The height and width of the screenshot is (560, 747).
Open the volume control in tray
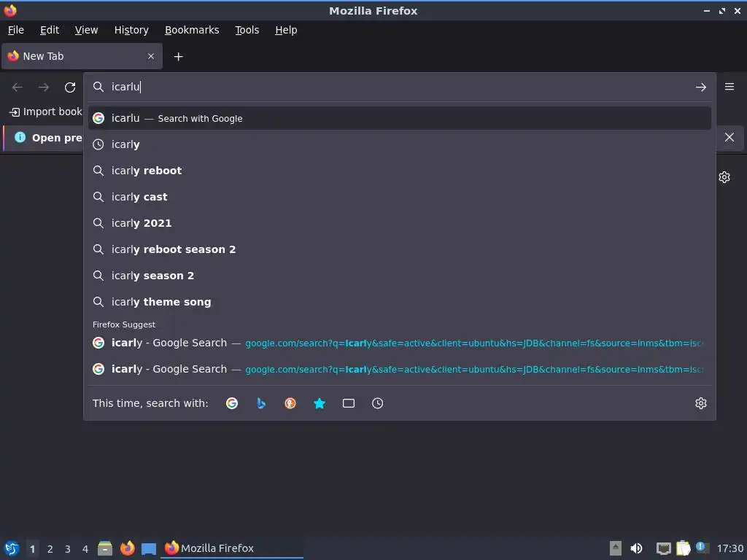pos(636,548)
